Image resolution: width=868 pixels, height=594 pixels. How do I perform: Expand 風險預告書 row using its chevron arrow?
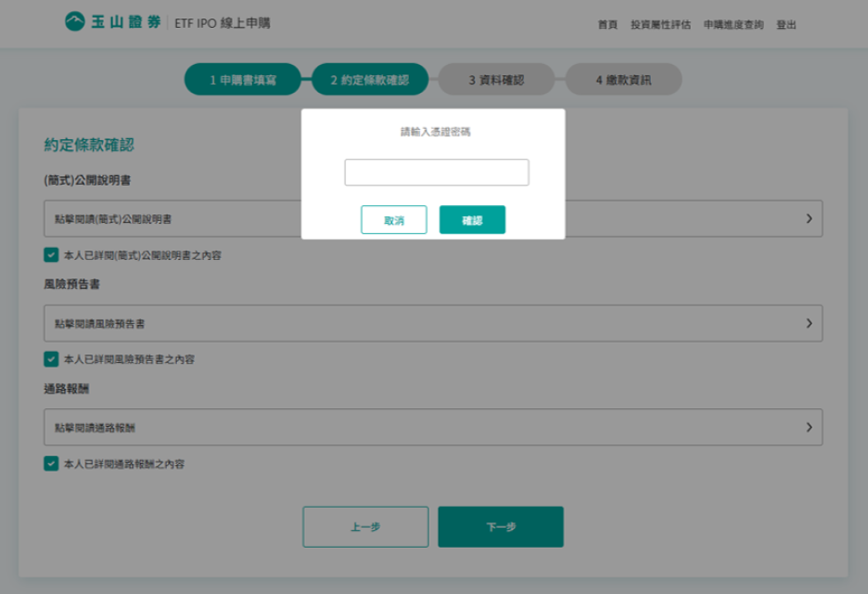point(809,324)
